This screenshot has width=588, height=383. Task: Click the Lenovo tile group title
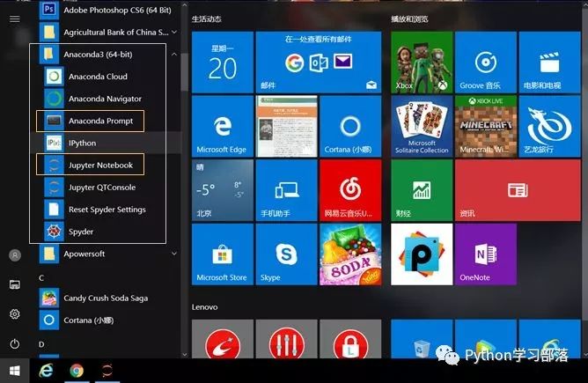coord(205,307)
